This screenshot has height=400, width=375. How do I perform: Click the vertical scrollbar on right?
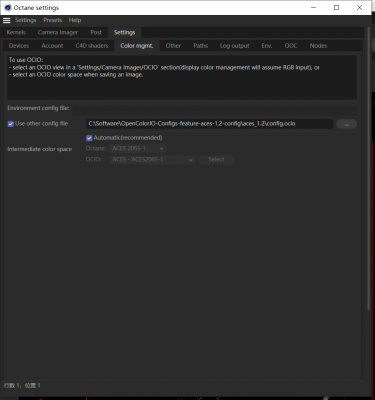point(368,168)
